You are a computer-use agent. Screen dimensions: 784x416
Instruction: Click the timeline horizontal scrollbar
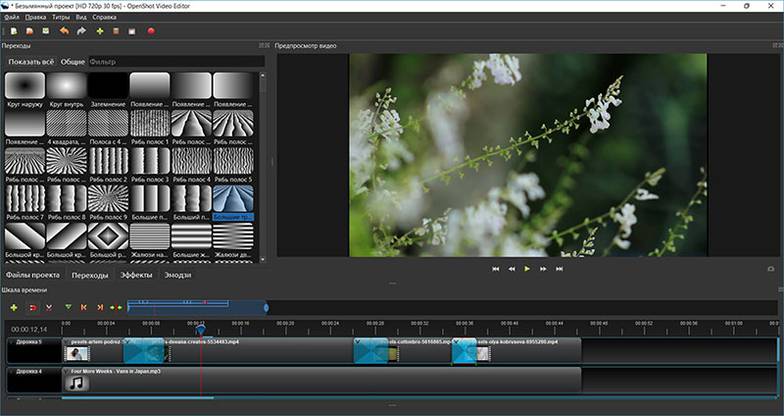pos(138,398)
